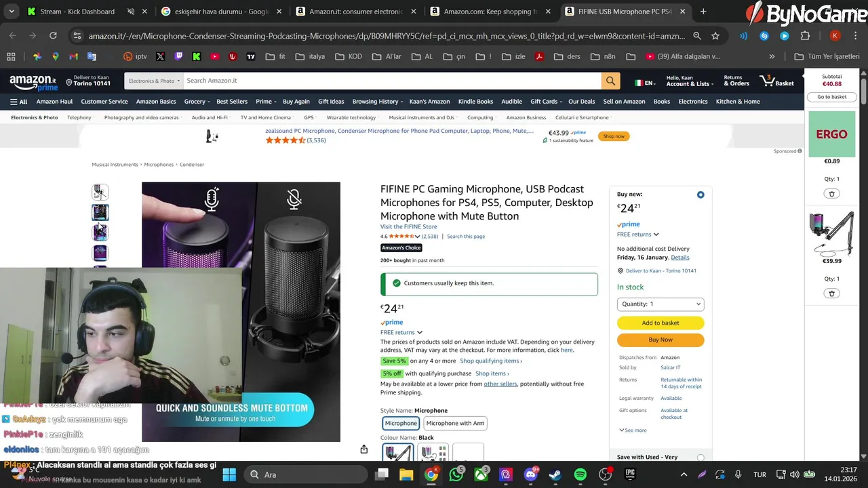868x488 pixels.
Task: Click the Add to basket button
Action: pos(660,323)
